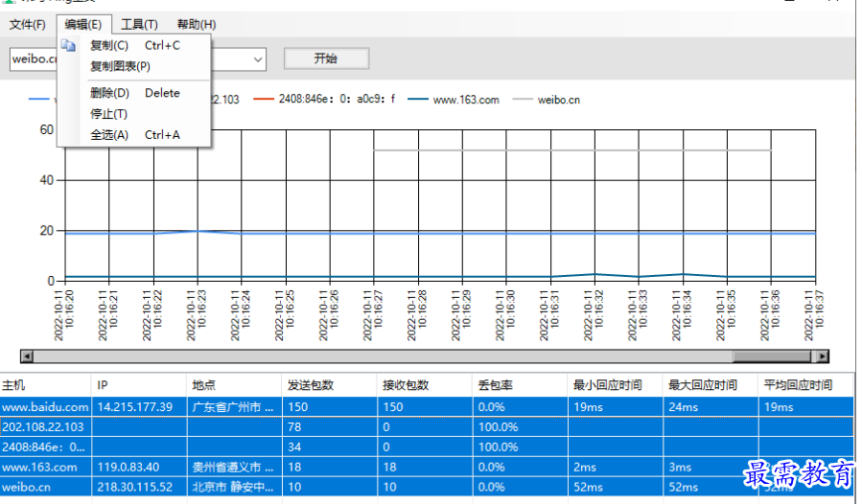Screen dimensions: 862x504
Task: Click the 2408:846e legend entry
Action: pos(324,100)
